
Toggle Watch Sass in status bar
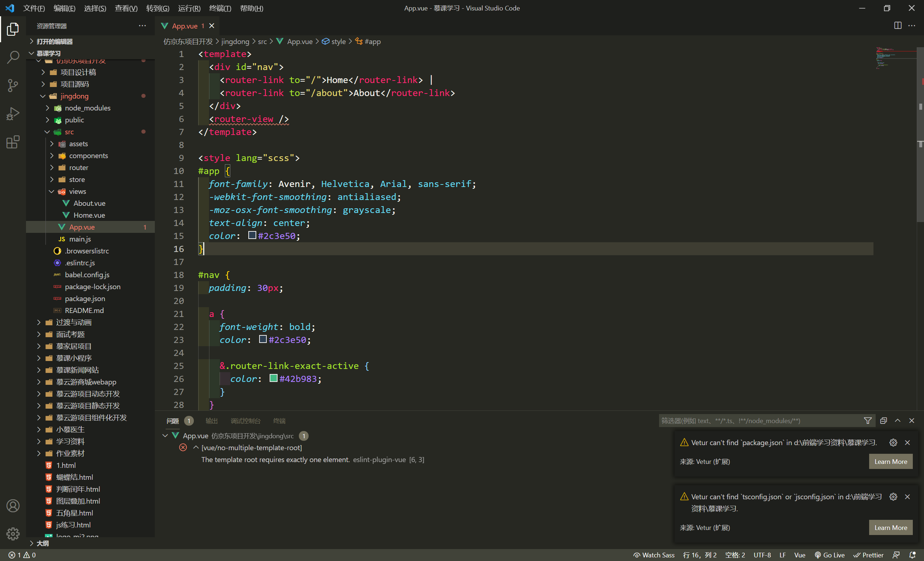coord(654,555)
